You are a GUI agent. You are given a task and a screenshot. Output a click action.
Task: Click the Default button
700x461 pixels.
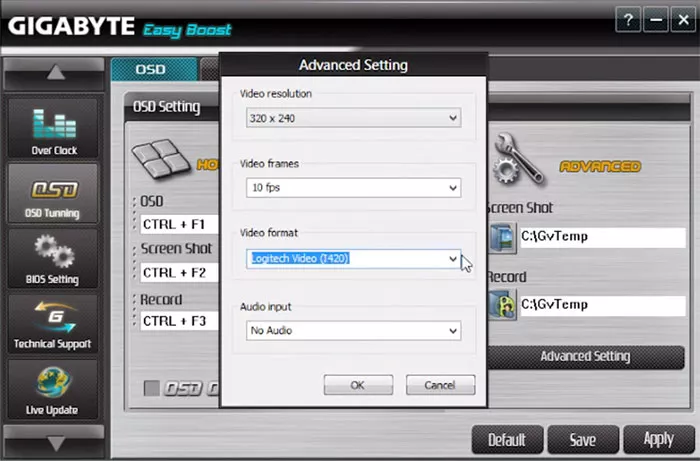tap(507, 440)
